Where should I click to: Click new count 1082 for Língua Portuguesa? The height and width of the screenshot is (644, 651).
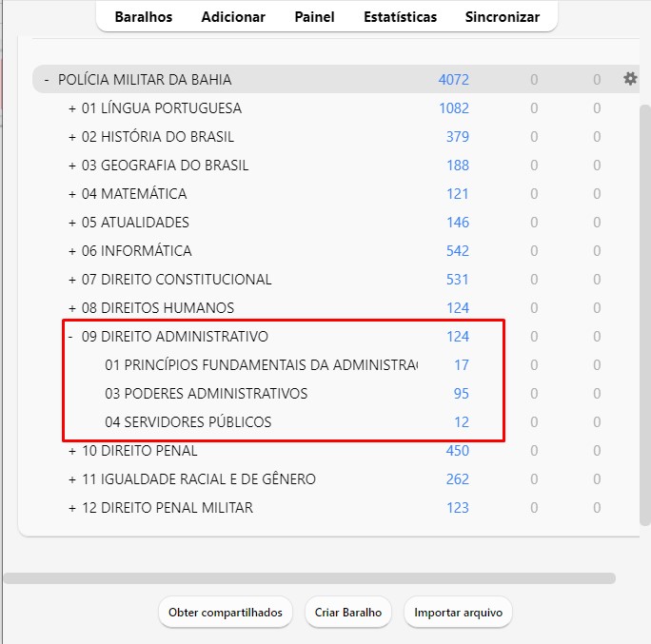tap(454, 108)
